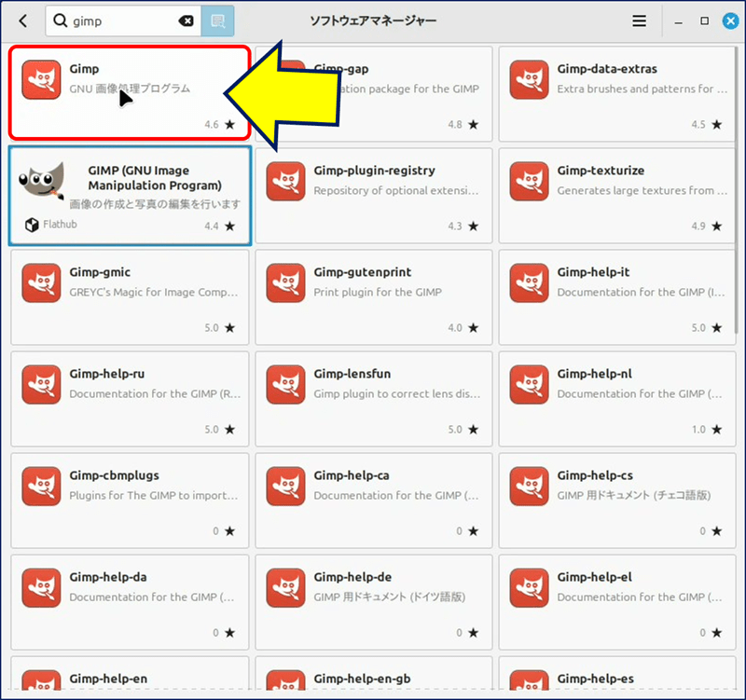The width and height of the screenshot is (746, 700).
Task: Open the Gimp-help-de package icon
Action: pyautogui.click(x=285, y=588)
